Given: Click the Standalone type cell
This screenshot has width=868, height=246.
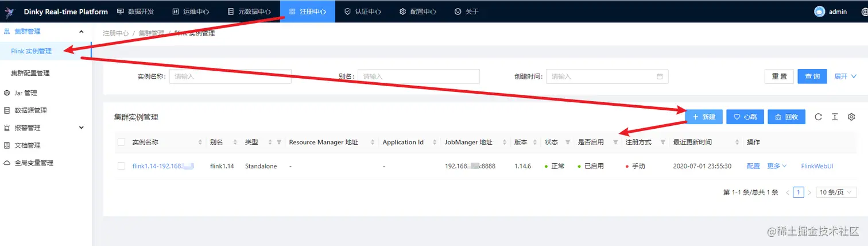Looking at the screenshot, I should click(x=261, y=166).
